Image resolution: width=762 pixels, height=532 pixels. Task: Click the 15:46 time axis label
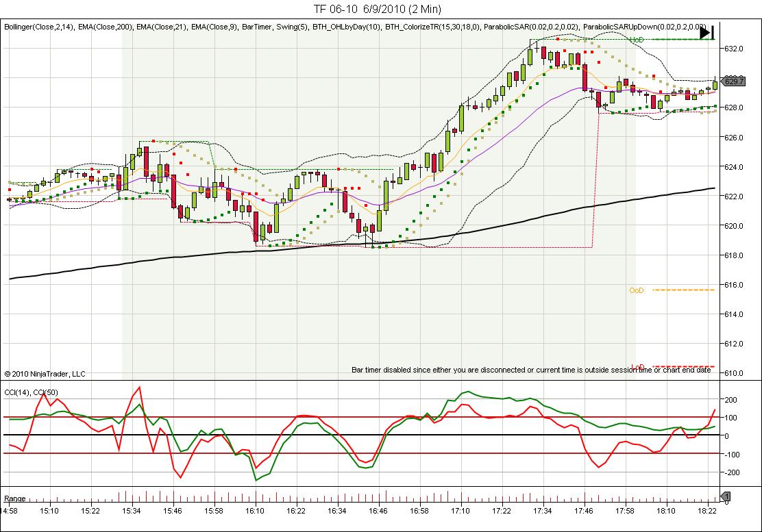(173, 511)
